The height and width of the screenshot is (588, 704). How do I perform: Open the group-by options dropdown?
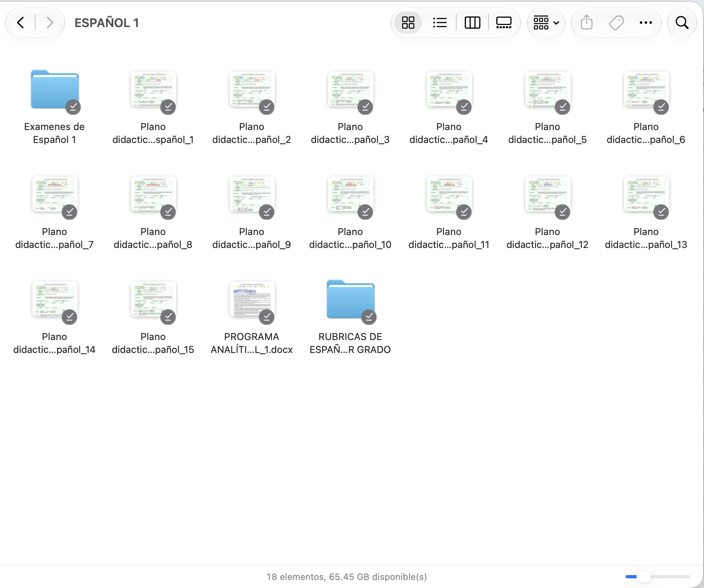coord(546,23)
